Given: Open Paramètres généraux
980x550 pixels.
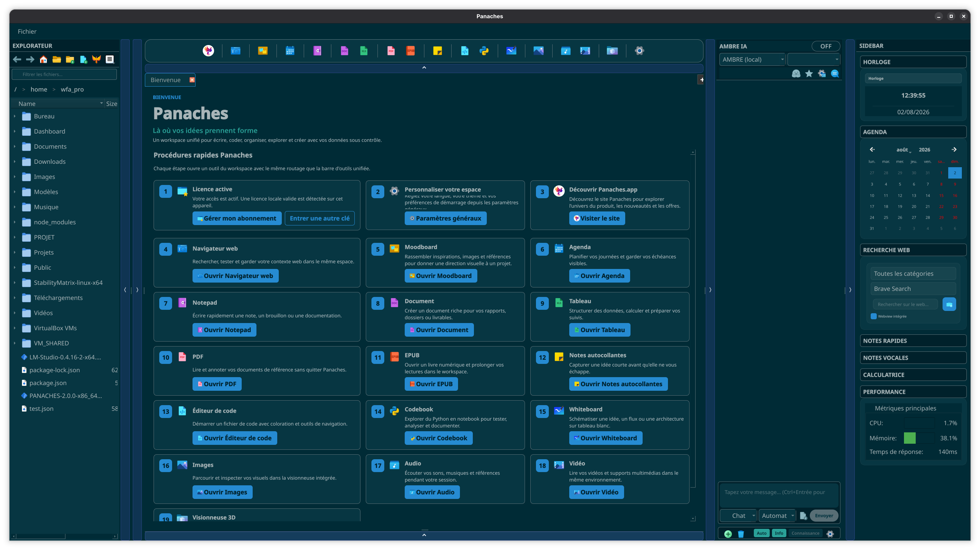Looking at the screenshot, I should [x=446, y=218].
